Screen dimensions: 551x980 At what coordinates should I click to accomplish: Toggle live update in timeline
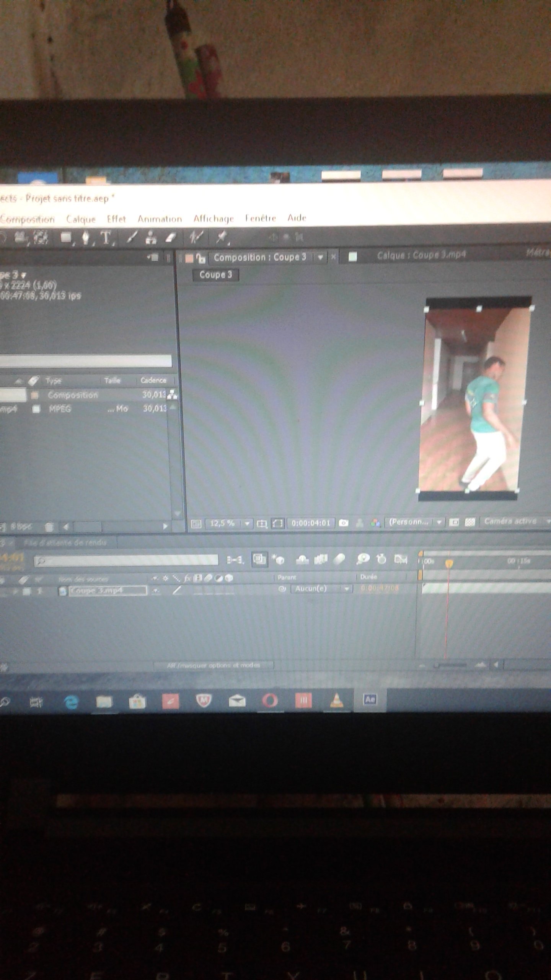(259, 559)
